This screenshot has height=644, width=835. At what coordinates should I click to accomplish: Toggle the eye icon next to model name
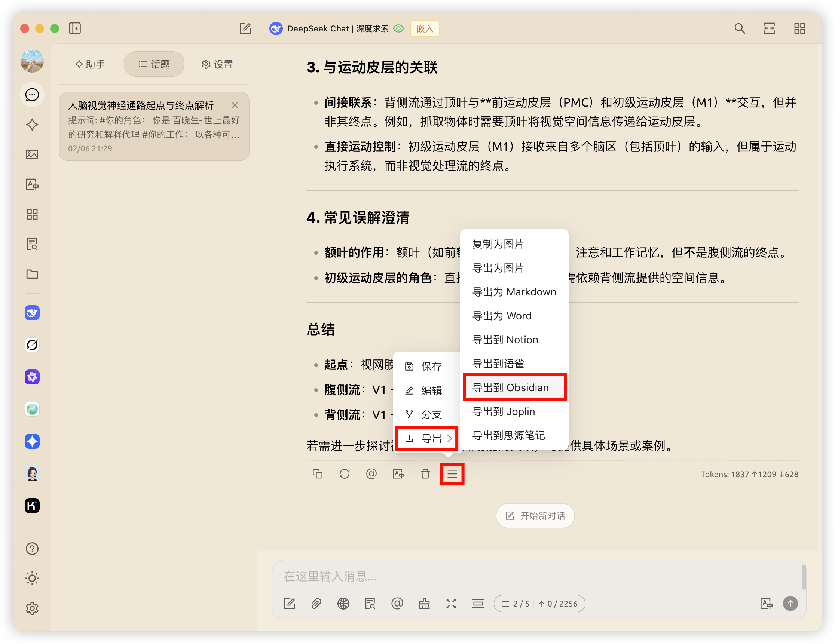[x=398, y=29]
